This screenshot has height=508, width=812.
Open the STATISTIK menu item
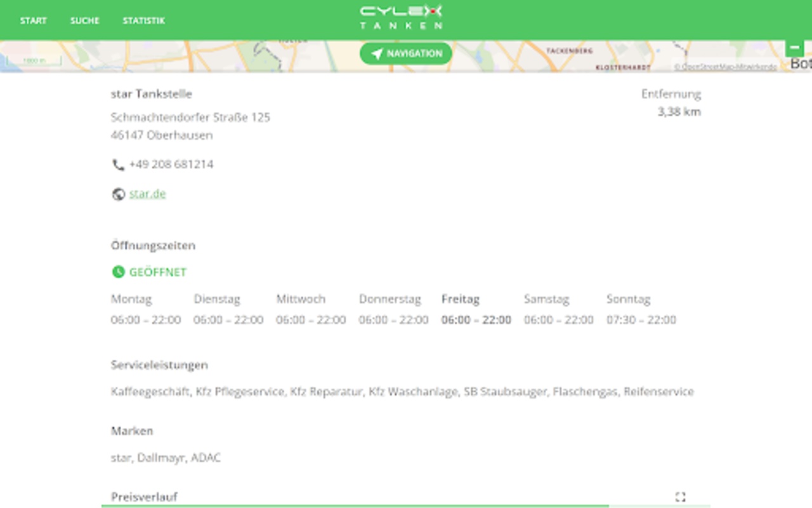(x=143, y=20)
